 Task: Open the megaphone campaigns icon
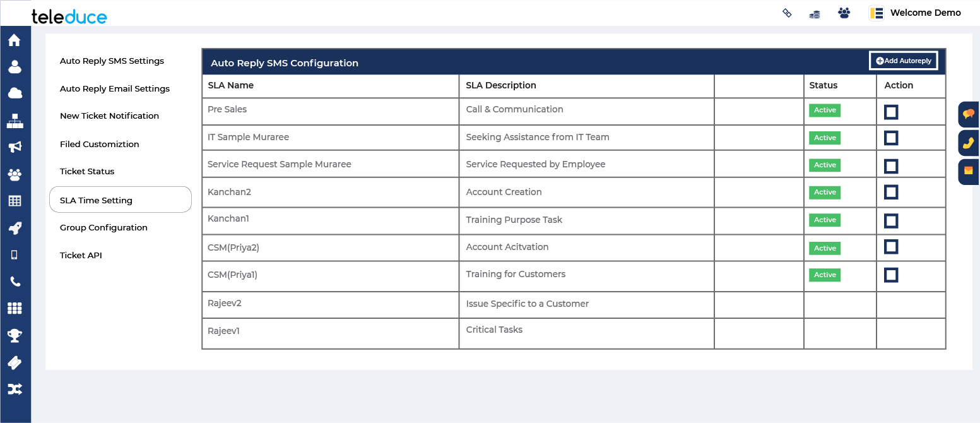coord(15,146)
